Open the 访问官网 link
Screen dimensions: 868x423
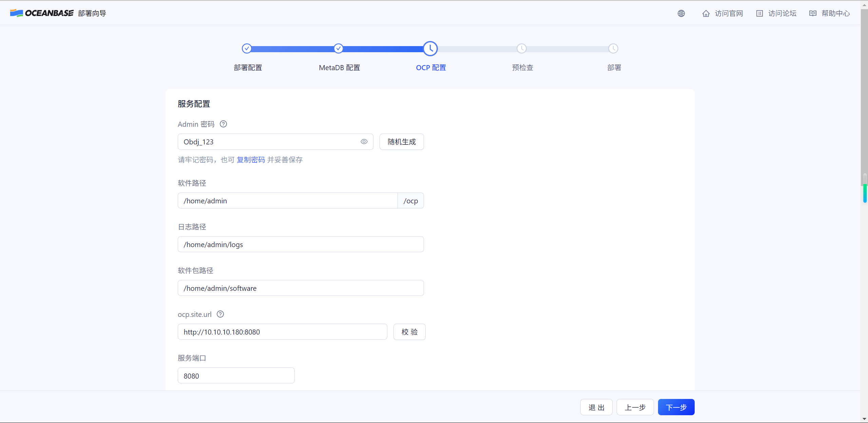click(729, 13)
